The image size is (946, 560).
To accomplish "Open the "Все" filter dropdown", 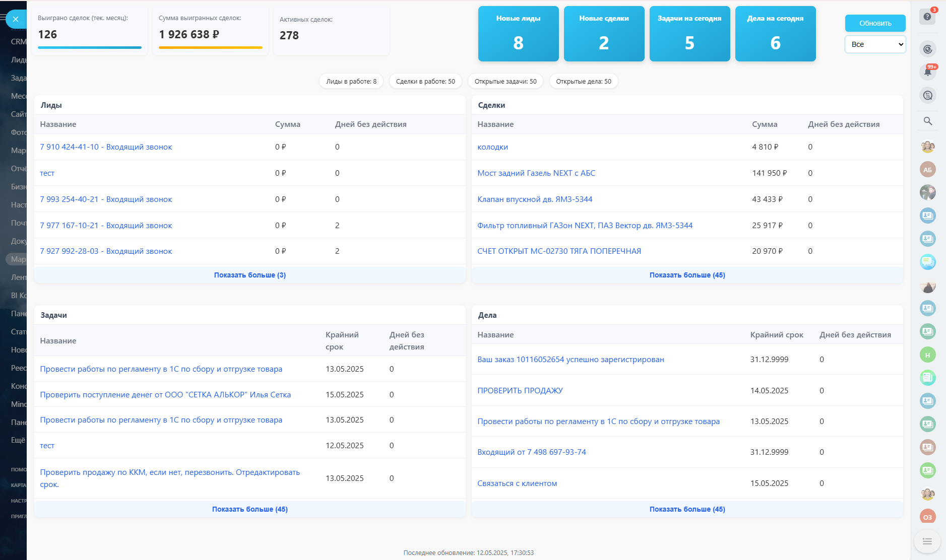I will pyautogui.click(x=875, y=44).
